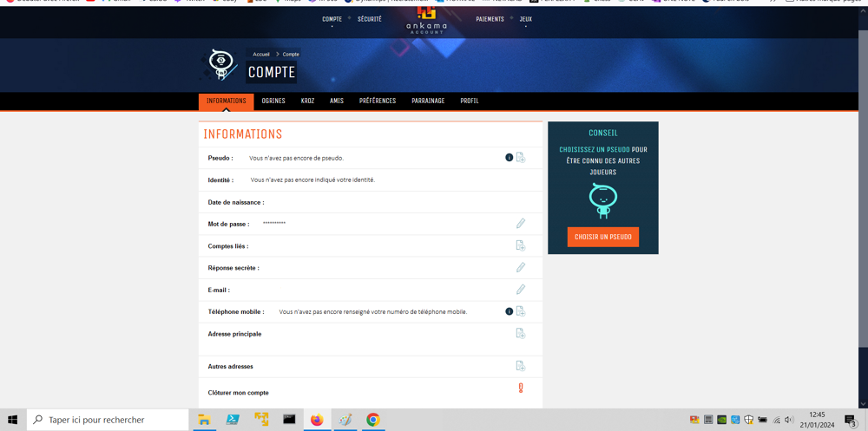Open File Explorer from the taskbar
The image size is (868, 431).
[204, 420]
